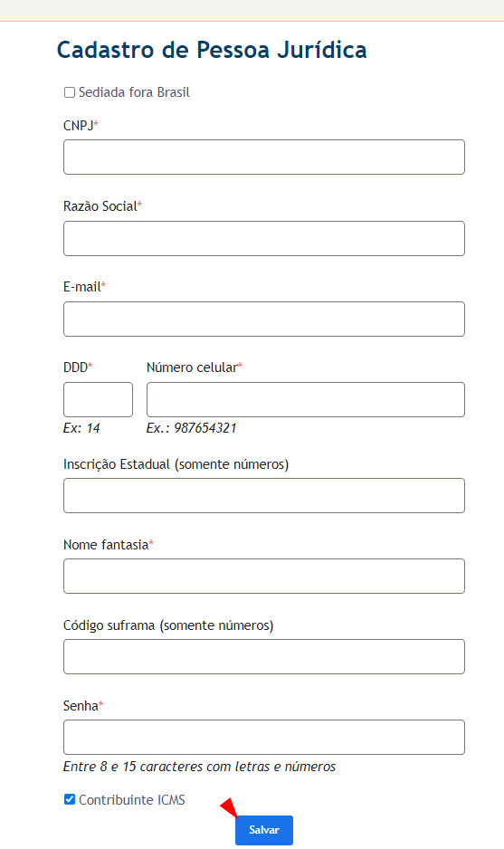Focus the Senha password field
Viewport: 504px width, 849px height.
(x=264, y=737)
